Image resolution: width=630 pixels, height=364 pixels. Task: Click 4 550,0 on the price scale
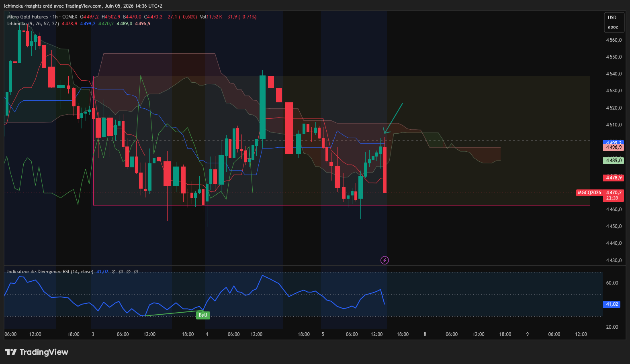(x=614, y=57)
